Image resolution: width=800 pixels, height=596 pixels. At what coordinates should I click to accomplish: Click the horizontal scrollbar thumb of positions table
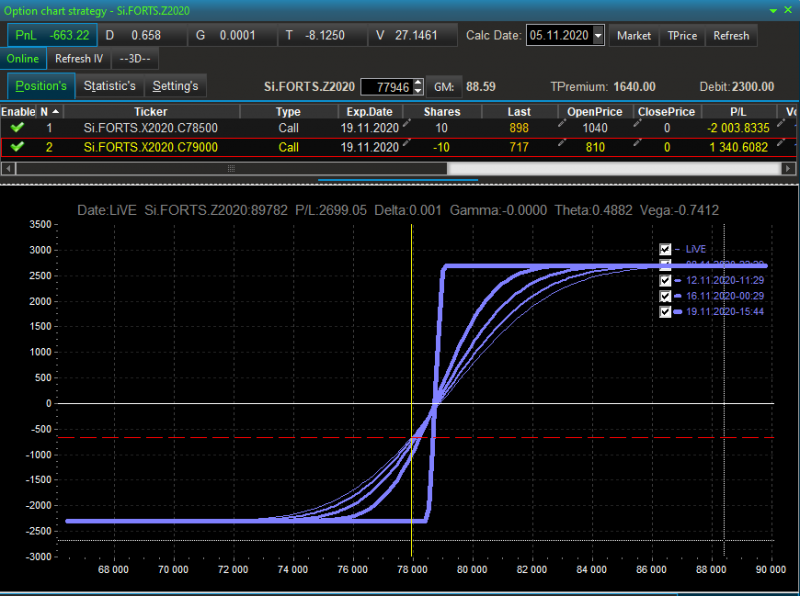pos(232,168)
